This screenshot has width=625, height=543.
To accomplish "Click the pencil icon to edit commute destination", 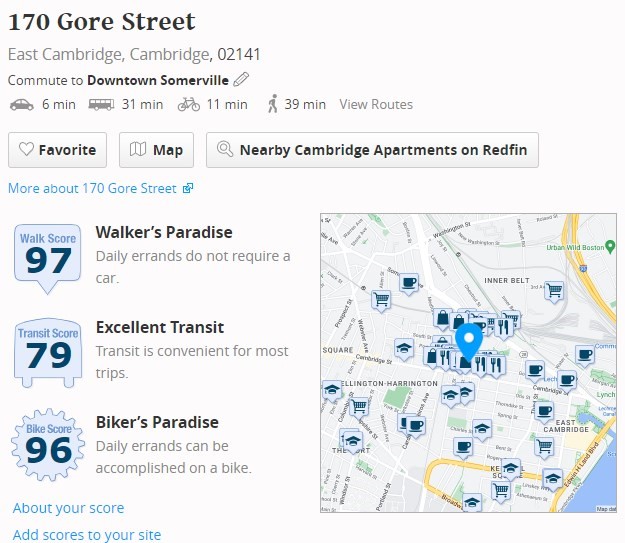I will click(x=241, y=80).
